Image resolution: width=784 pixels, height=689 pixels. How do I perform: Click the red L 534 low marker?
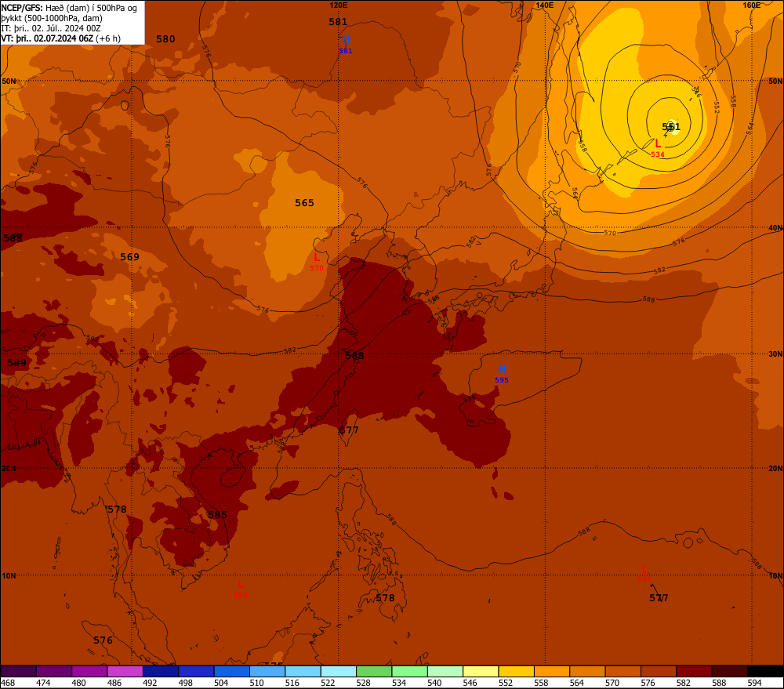(658, 148)
